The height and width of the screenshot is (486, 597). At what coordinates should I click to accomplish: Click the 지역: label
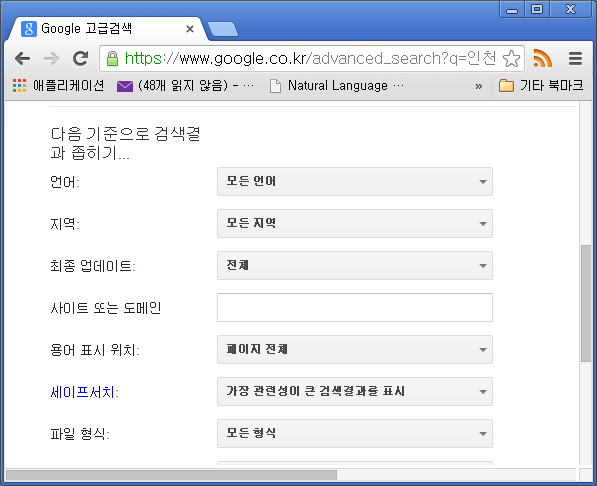click(65, 224)
